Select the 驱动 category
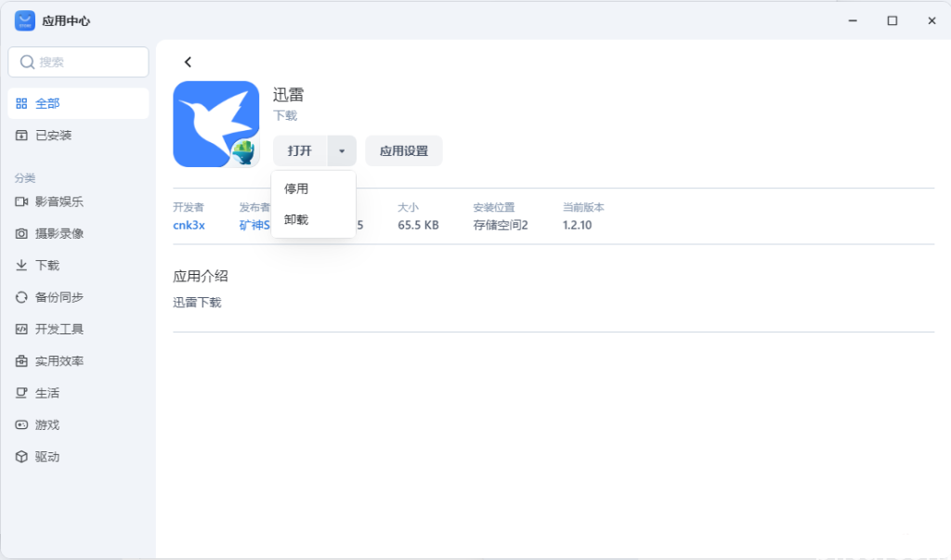This screenshot has width=951, height=560. click(x=47, y=457)
